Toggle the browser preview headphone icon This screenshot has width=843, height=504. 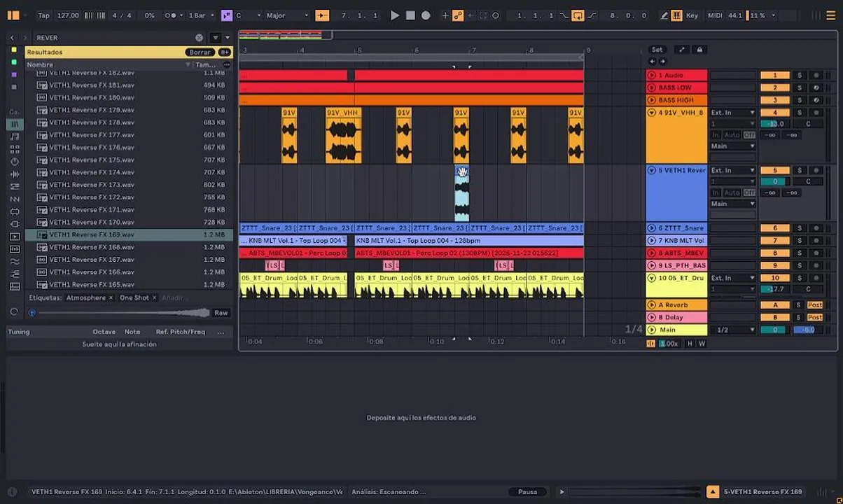pos(32,313)
